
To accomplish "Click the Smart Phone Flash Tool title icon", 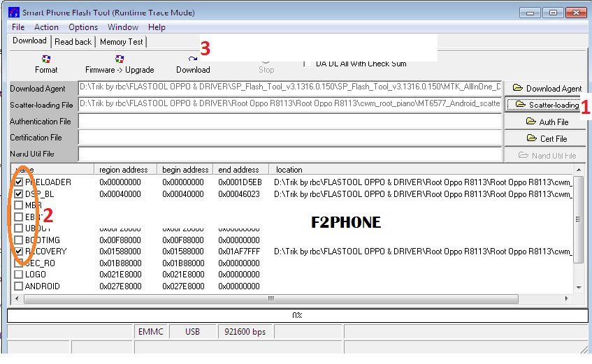I will [x=13, y=12].
